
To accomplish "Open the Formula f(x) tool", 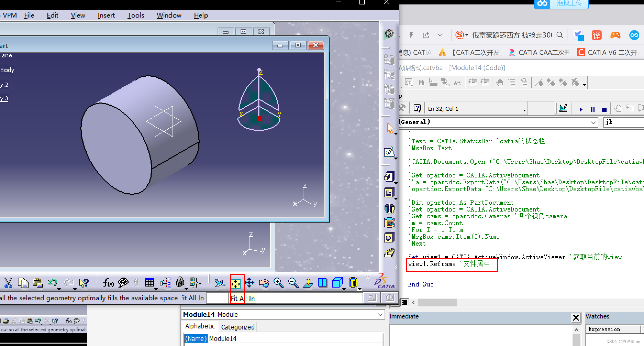I will click(x=108, y=283).
